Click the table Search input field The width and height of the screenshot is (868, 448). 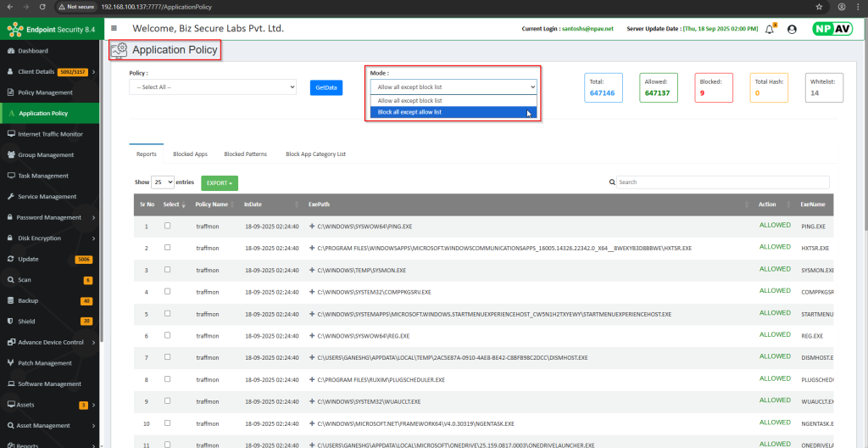pos(722,182)
